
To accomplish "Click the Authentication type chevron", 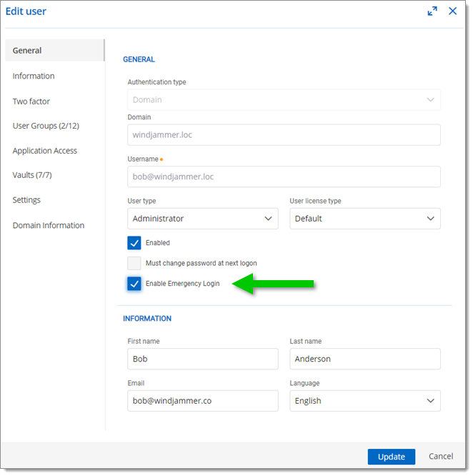I will click(430, 100).
